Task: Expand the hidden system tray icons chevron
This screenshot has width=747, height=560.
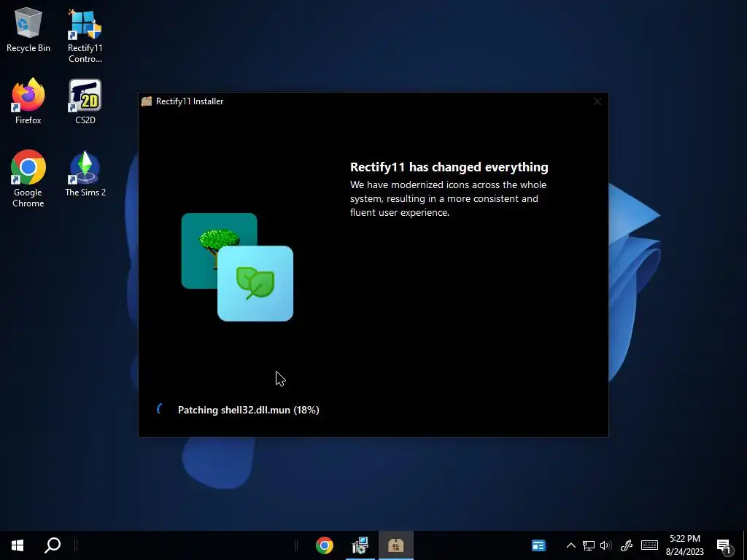Action: [x=570, y=545]
